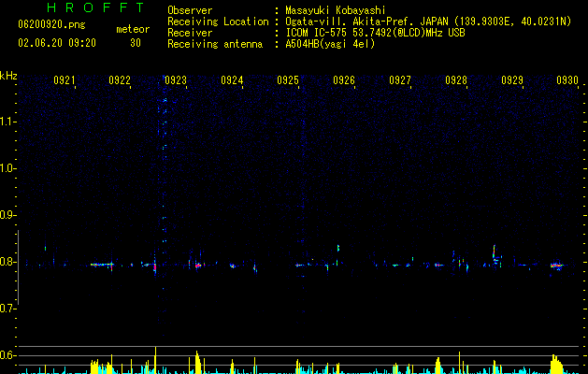
Task: Click the 0924 time marker
Action: pyautogui.click(x=232, y=80)
